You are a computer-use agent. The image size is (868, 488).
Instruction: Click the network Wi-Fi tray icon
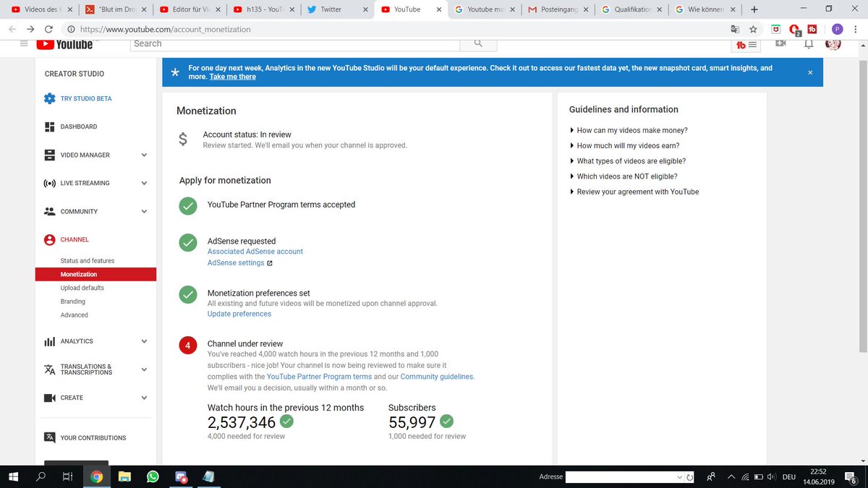point(745,477)
